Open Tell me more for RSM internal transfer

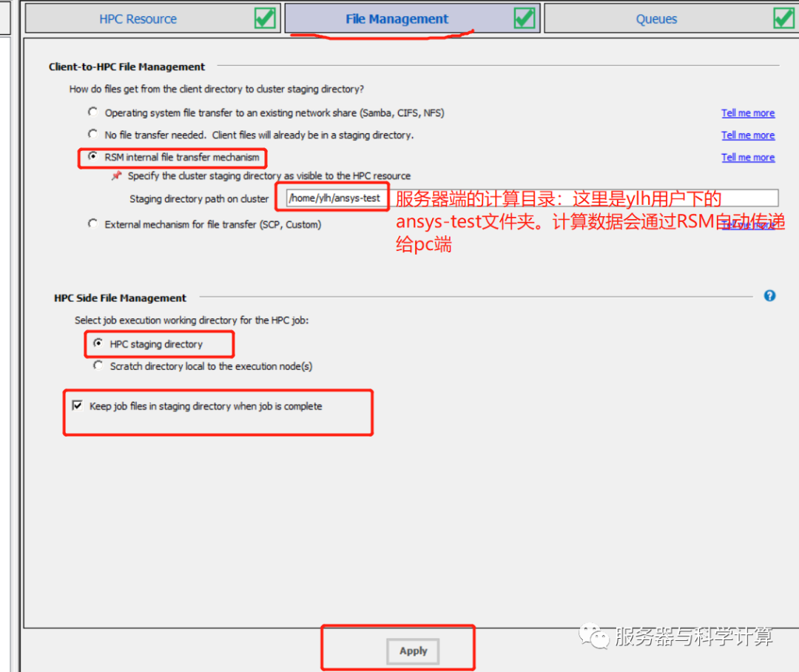click(747, 158)
